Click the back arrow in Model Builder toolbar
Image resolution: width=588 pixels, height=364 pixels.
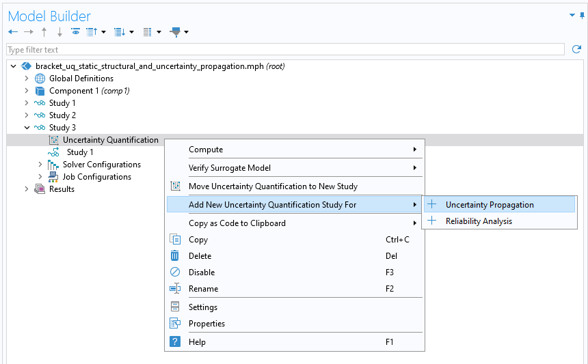coord(13,32)
